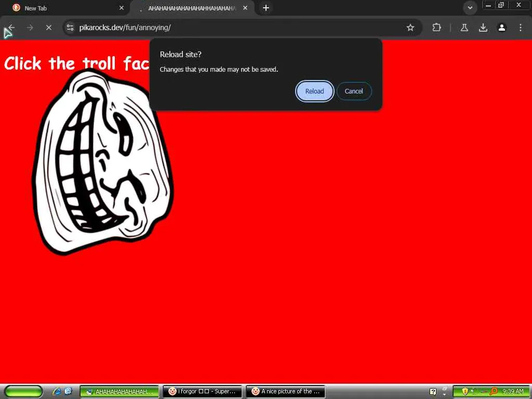532x399 pixels.
Task: Click the 'Reload site?' dialog title
Action: [x=180, y=54]
